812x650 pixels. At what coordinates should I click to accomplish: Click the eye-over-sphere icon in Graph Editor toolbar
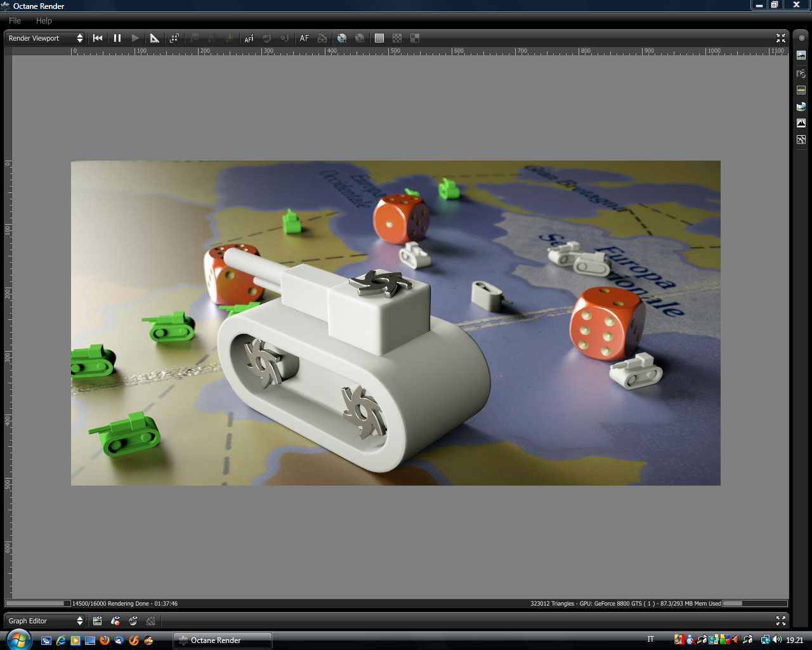pyautogui.click(x=133, y=621)
